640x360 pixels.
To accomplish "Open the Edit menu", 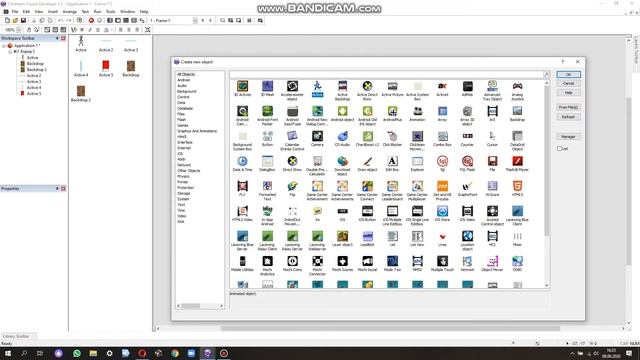I will (27, 12).
